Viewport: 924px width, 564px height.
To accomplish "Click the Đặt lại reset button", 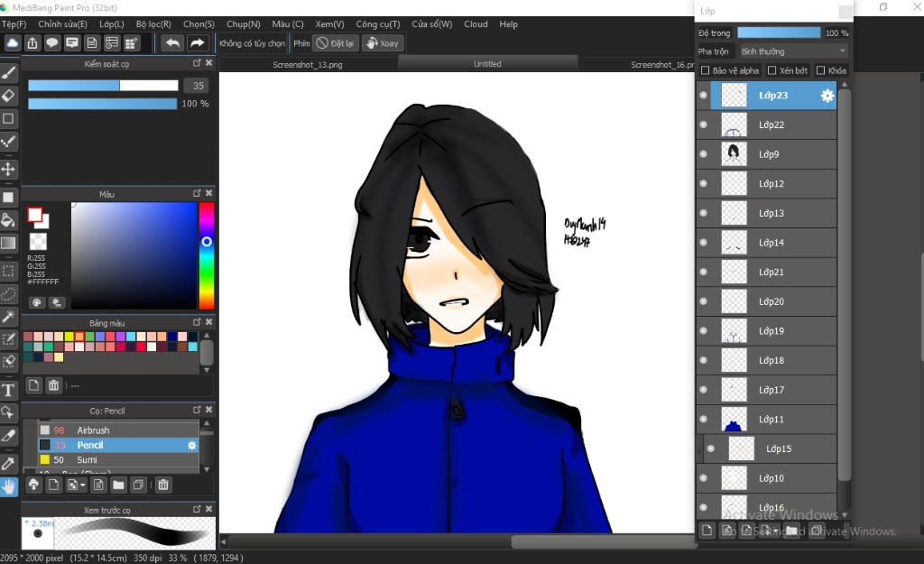I will pyautogui.click(x=336, y=43).
